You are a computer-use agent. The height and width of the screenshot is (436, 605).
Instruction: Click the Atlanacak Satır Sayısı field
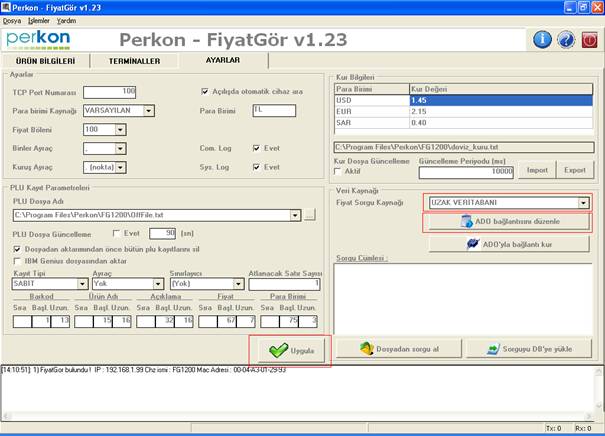pyautogui.click(x=284, y=284)
